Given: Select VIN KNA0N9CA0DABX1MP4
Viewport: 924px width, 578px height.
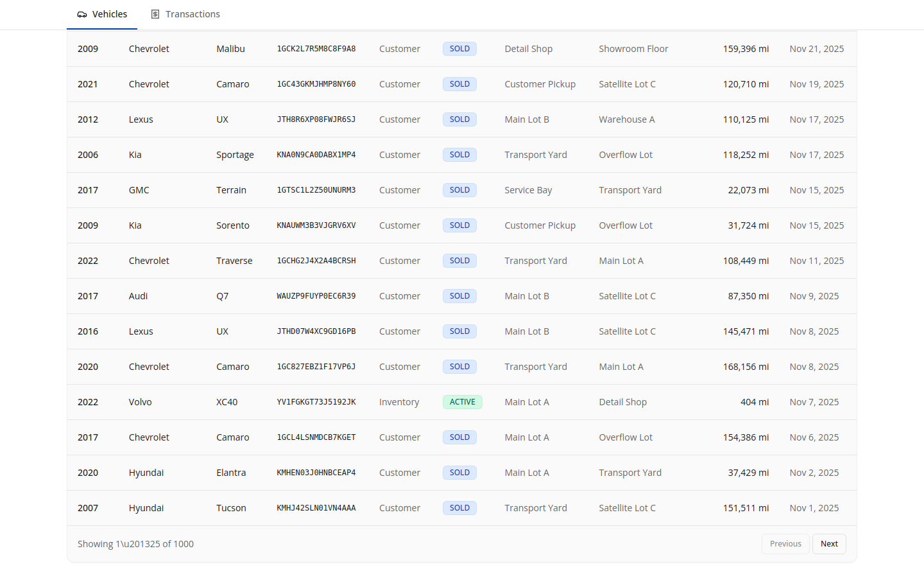Looking at the screenshot, I should (316, 155).
